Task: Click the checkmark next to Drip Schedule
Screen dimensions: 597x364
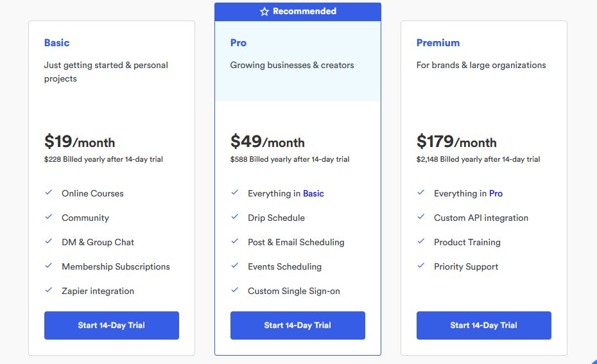Action: 235,217
